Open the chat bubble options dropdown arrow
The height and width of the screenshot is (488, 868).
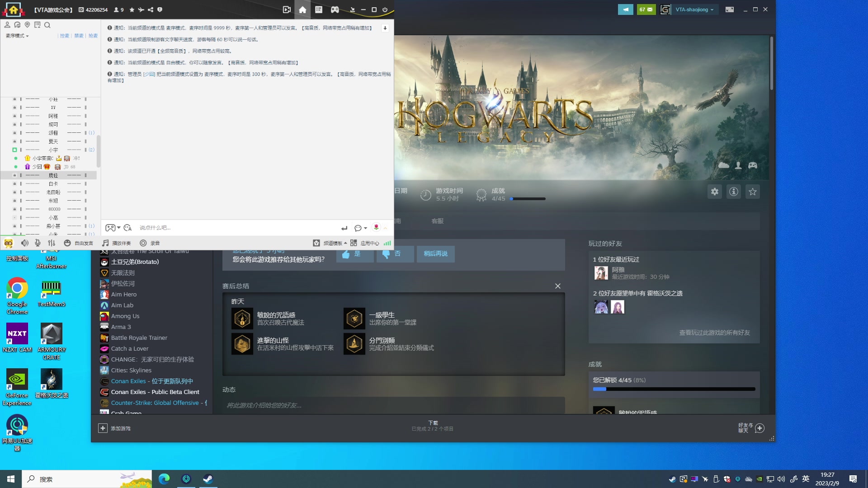click(x=365, y=228)
